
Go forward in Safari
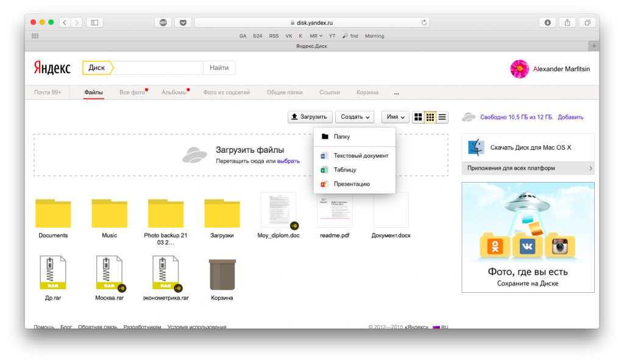click(x=77, y=23)
